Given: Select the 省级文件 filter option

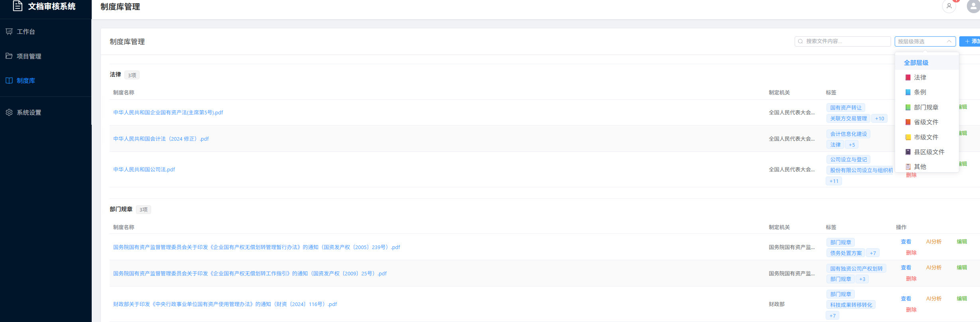Looking at the screenshot, I should tap(926, 122).
